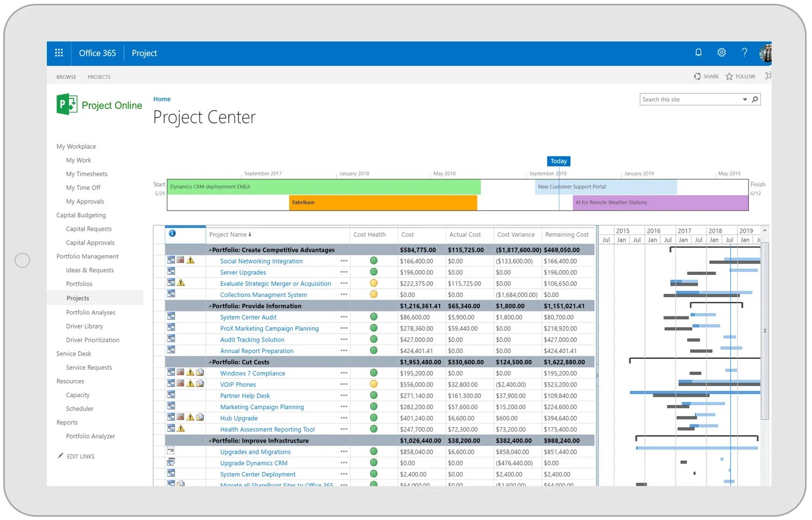Click the Gantt chart vertical scrollbar
This screenshot has height=520, width=812.
[765, 331]
